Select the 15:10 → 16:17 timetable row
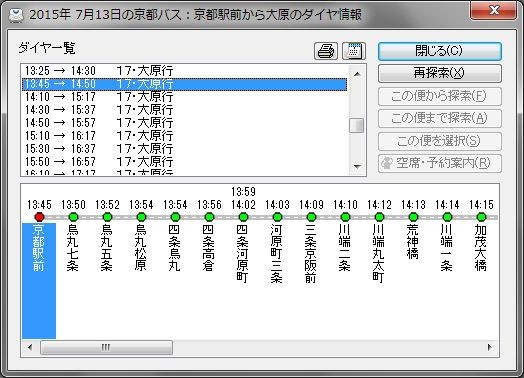The width and height of the screenshot is (524, 378). pyautogui.click(x=184, y=136)
